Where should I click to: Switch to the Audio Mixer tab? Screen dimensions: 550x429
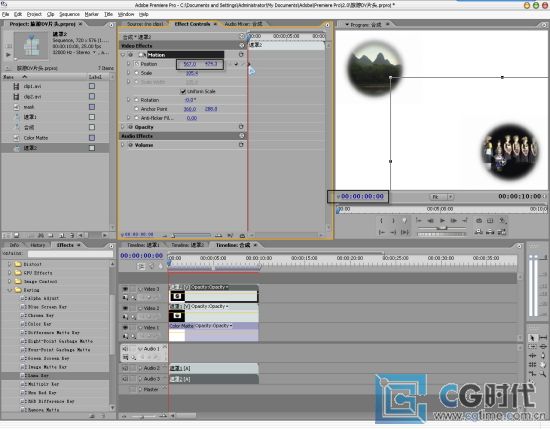click(x=243, y=24)
